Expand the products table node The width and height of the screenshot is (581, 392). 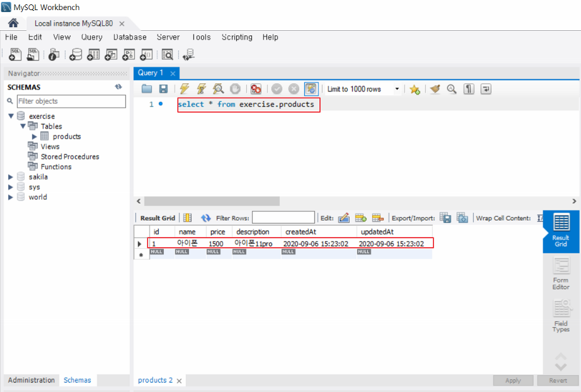pyautogui.click(x=35, y=136)
